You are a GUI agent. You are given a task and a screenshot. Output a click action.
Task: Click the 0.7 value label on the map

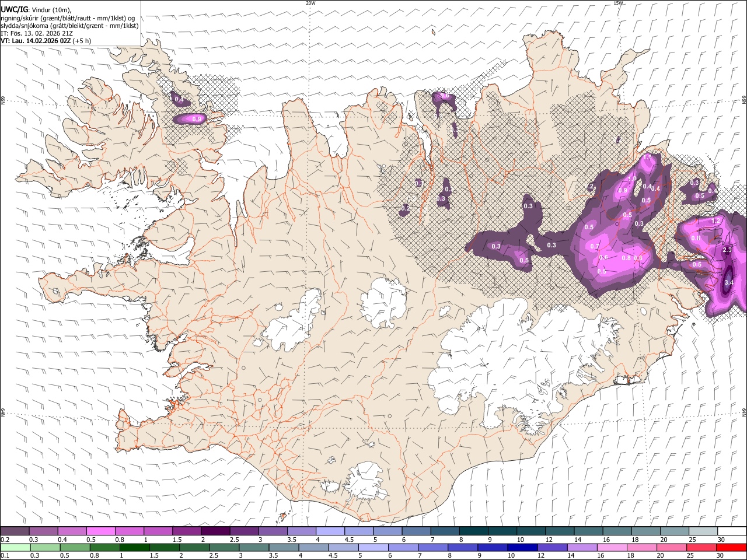pyautogui.click(x=594, y=247)
